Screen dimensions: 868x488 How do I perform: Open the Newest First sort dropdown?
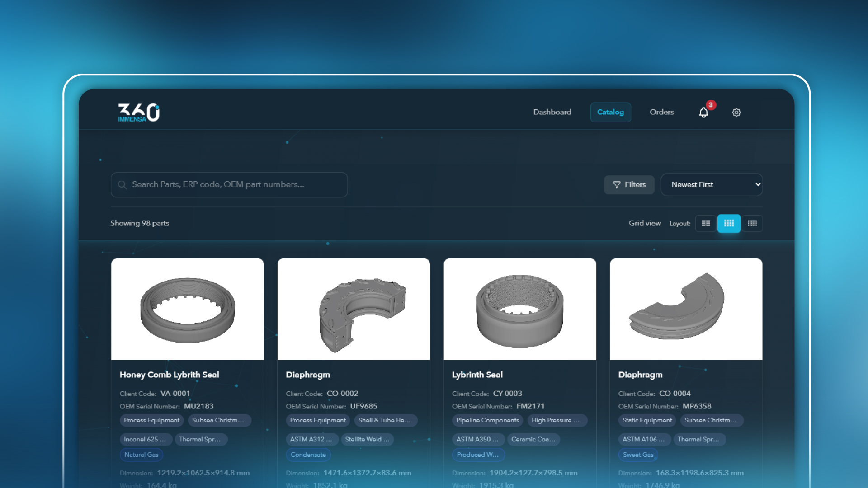(x=712, y=185)
